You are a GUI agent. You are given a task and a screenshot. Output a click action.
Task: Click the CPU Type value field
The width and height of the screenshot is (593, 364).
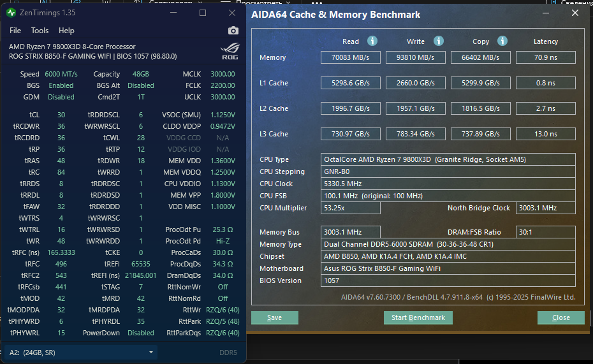pyautogui.click(x=448, y=159)
